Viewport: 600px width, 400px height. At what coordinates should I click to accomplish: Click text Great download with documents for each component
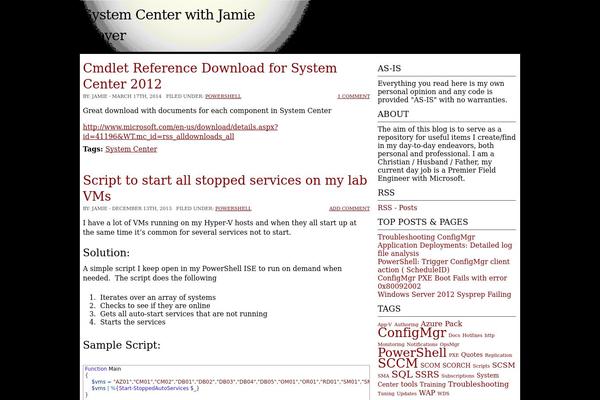coord(207,111)
